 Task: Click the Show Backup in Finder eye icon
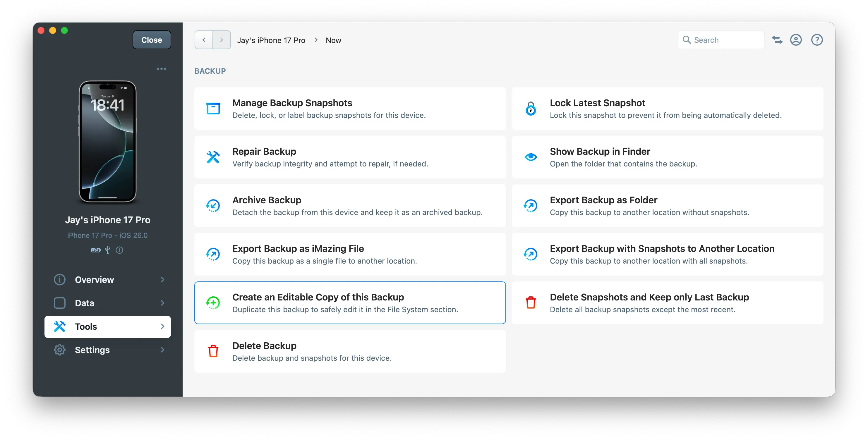pyautogui.click(x=531, y=157)
